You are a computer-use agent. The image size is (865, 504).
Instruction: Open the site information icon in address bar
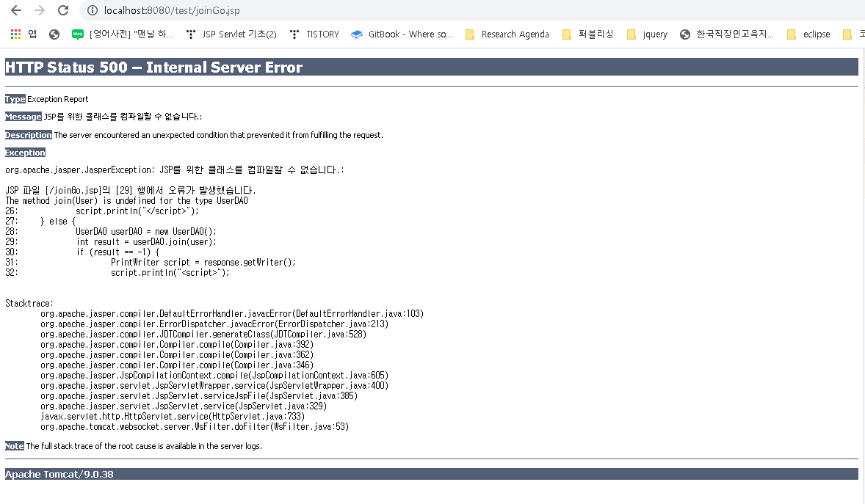tap(92, 10)
